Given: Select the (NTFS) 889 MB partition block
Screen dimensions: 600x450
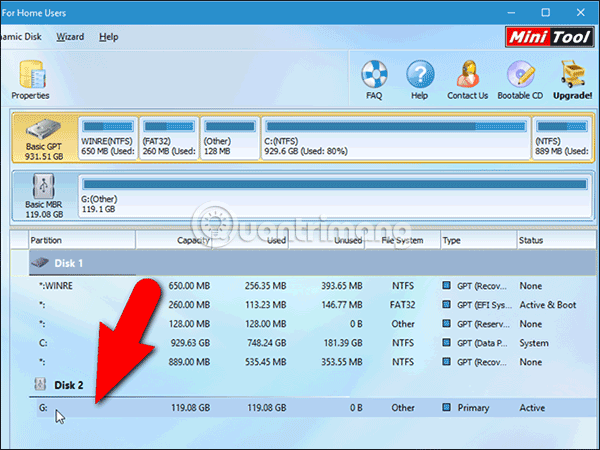Looking at the screenshot, I should 562,138.
